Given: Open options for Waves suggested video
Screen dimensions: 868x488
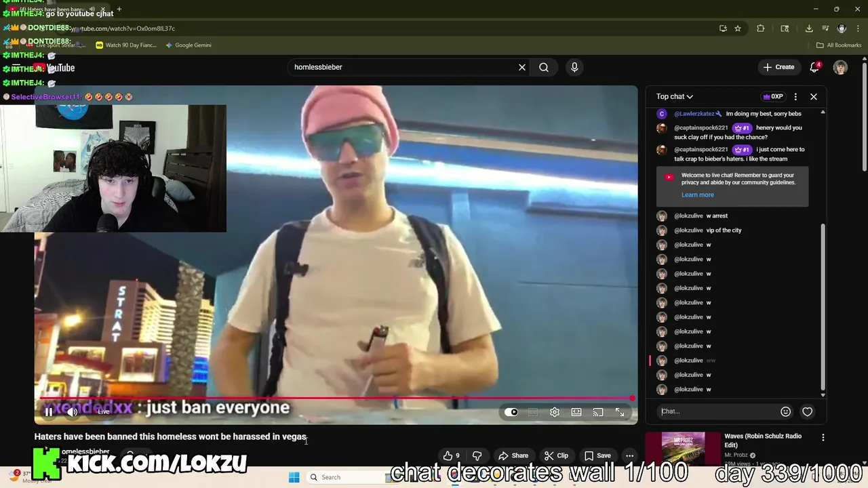Looking at the screenshot, I should click(x=823, y=438).
